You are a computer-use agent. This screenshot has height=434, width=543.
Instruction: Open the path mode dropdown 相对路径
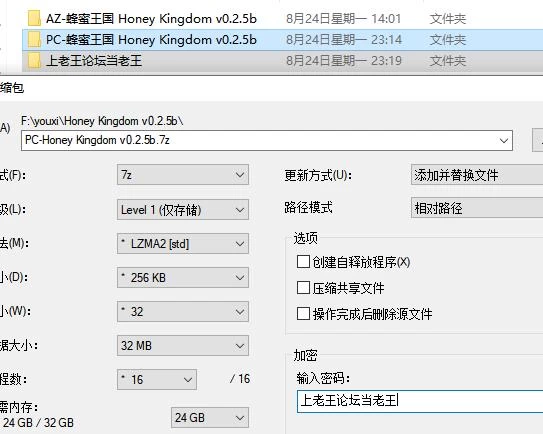click(477, 208)
